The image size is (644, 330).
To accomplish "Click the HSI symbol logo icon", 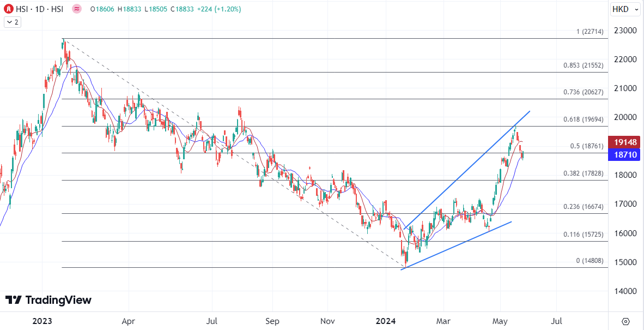I will tap(8, 9).
